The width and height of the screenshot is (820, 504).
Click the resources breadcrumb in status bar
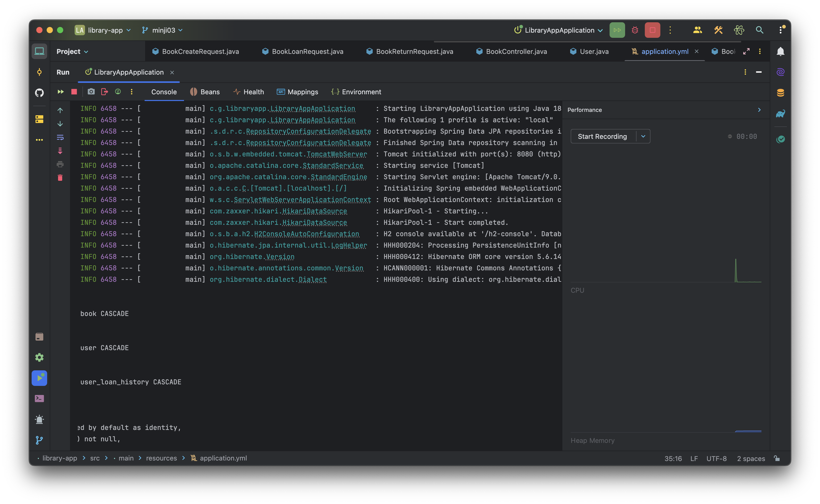coord(161,458)
